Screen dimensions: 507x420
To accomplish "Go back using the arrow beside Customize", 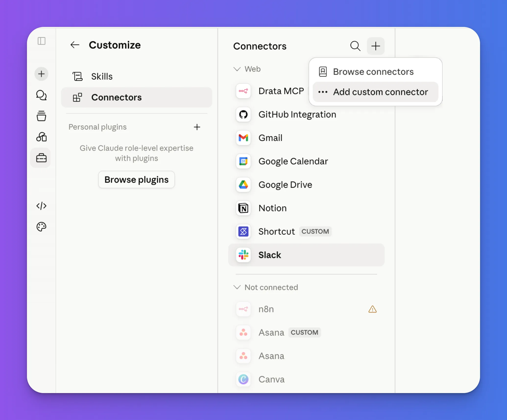I will tap(75, 45).
